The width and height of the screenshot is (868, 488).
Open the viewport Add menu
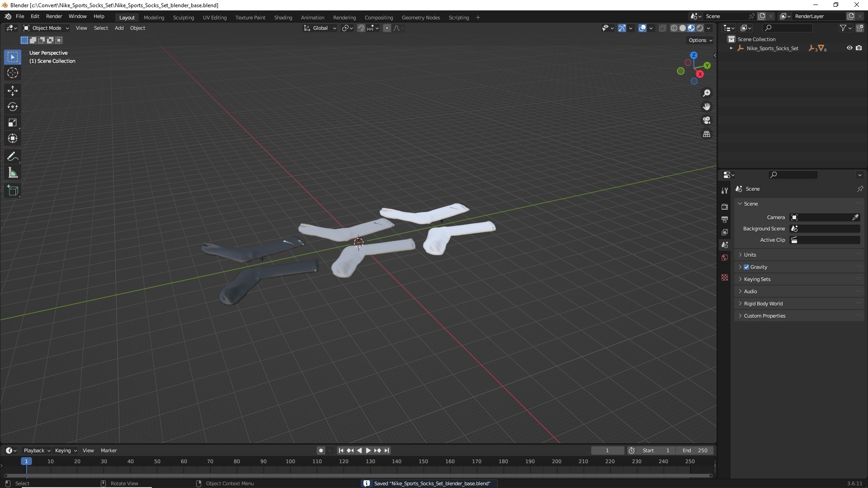point(119,28)
